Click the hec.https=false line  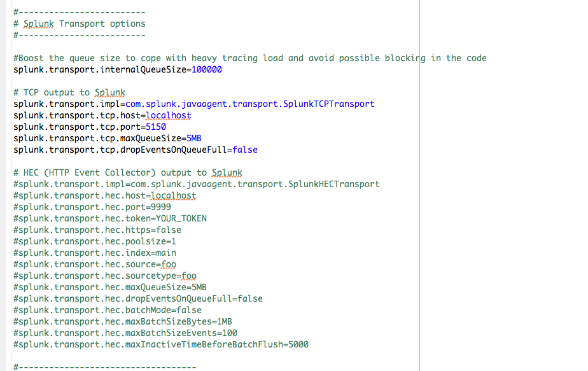[x=97, y=230]
